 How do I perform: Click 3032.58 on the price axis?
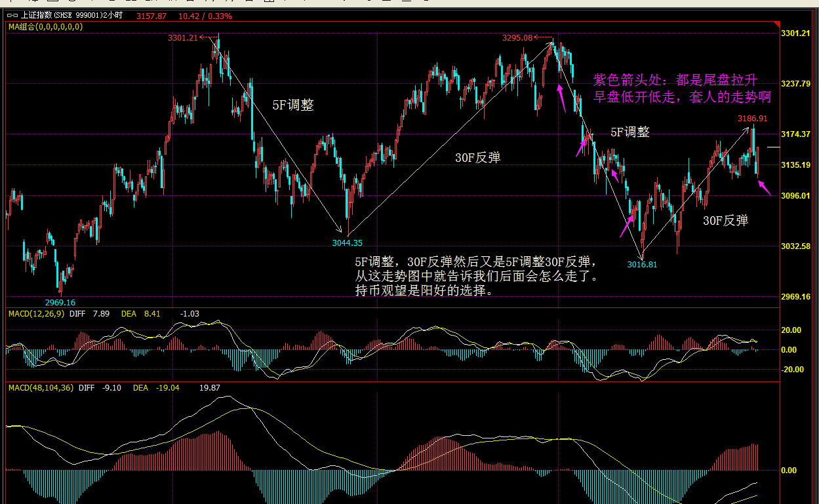coord(797,246)
